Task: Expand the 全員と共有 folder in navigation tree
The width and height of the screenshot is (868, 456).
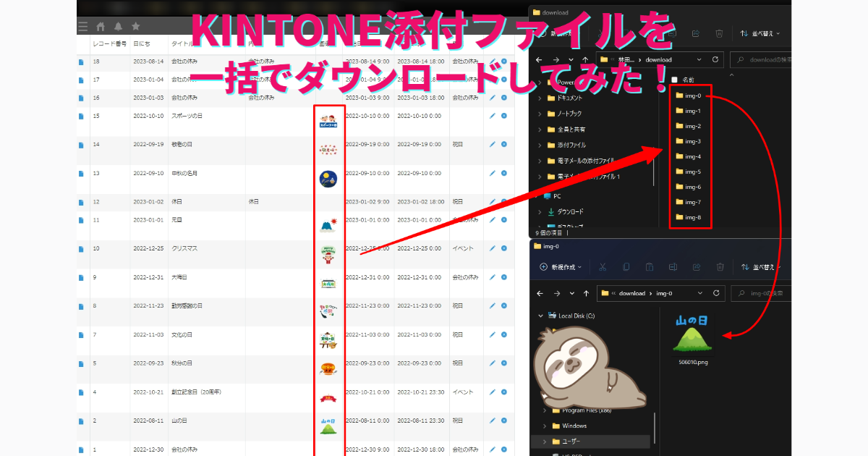Action: 540,130
